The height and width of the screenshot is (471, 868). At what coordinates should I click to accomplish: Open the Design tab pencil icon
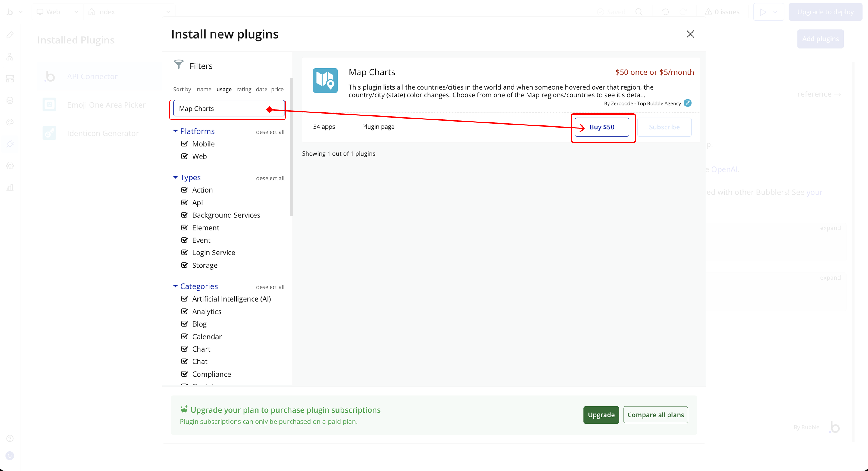pyautogui.click(x=10, y=35)
